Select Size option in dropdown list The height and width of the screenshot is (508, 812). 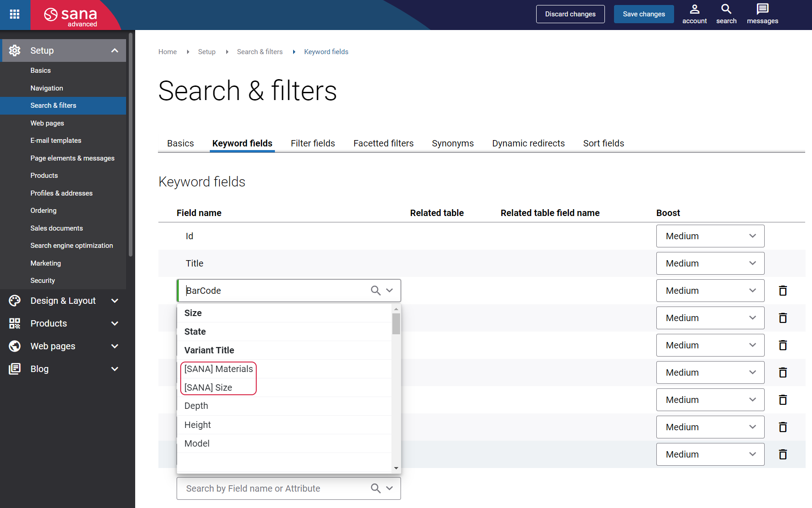284,313
